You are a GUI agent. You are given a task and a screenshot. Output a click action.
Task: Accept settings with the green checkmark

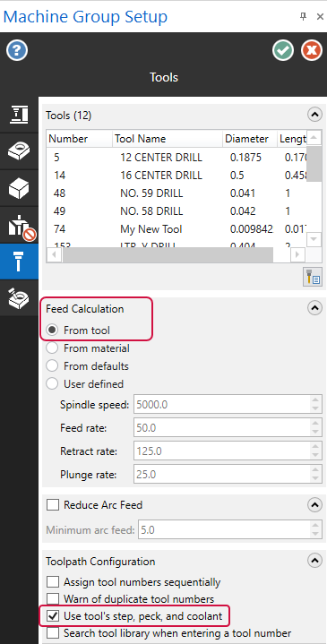point(283,50)
